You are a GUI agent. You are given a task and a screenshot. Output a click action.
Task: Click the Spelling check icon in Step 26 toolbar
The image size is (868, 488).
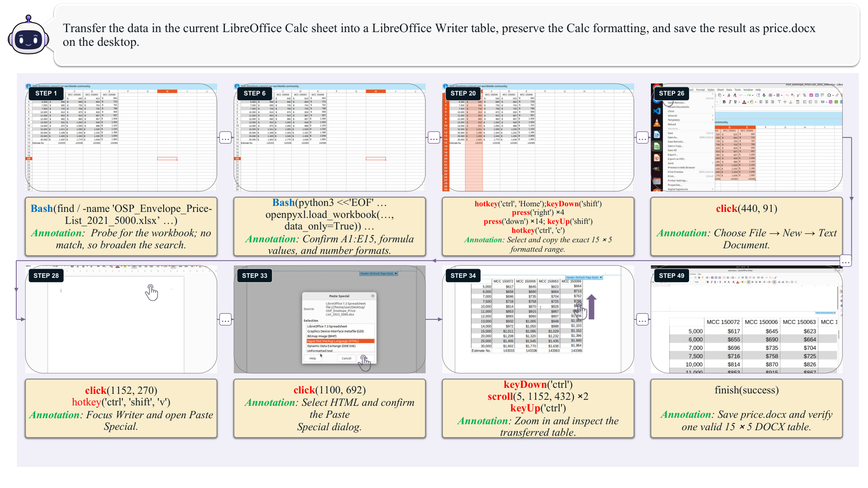(x=764, y=95)
